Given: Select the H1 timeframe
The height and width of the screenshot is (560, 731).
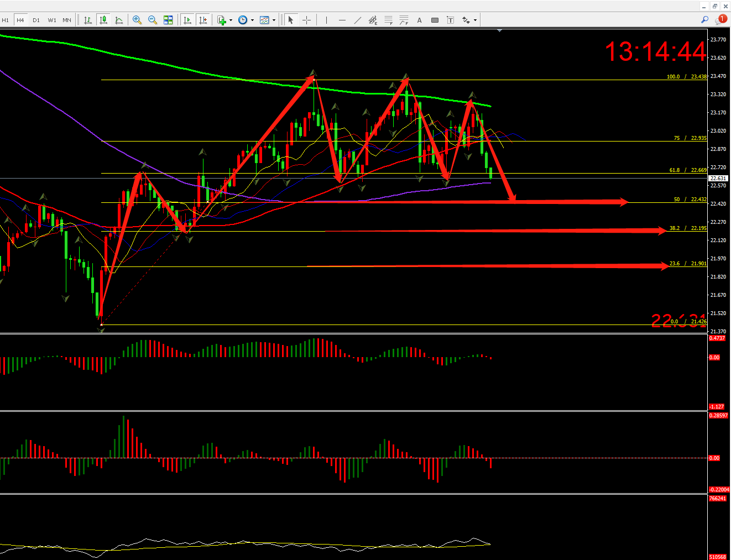Looking at the screenshot, I should point(6,20).
